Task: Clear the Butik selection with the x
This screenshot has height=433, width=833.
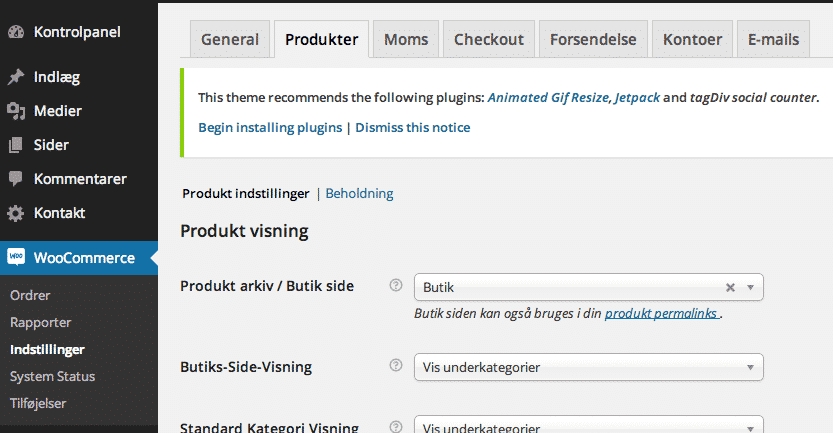Action: 730,287
